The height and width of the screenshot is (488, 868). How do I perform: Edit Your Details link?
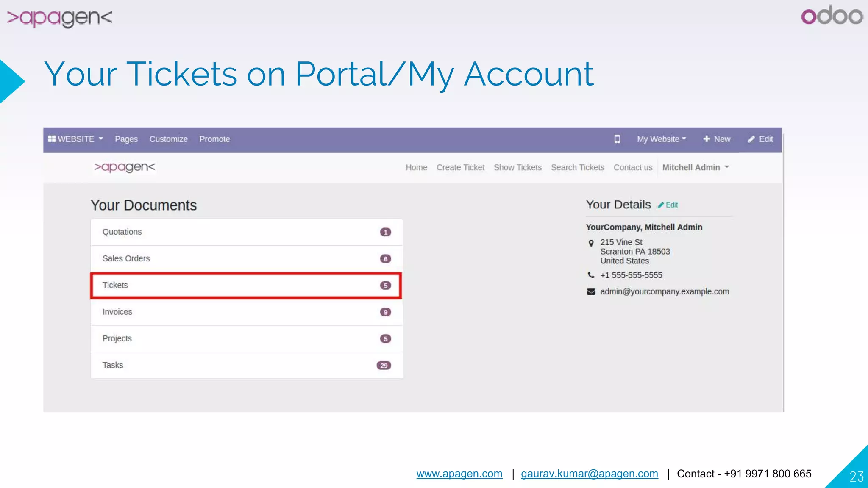tap(668, 205)
